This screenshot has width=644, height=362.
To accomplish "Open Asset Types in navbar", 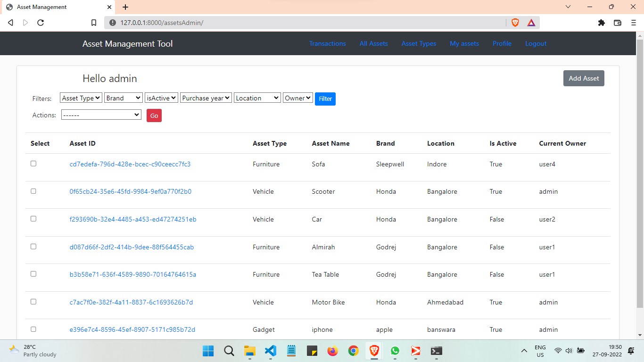I will [419, 43].
